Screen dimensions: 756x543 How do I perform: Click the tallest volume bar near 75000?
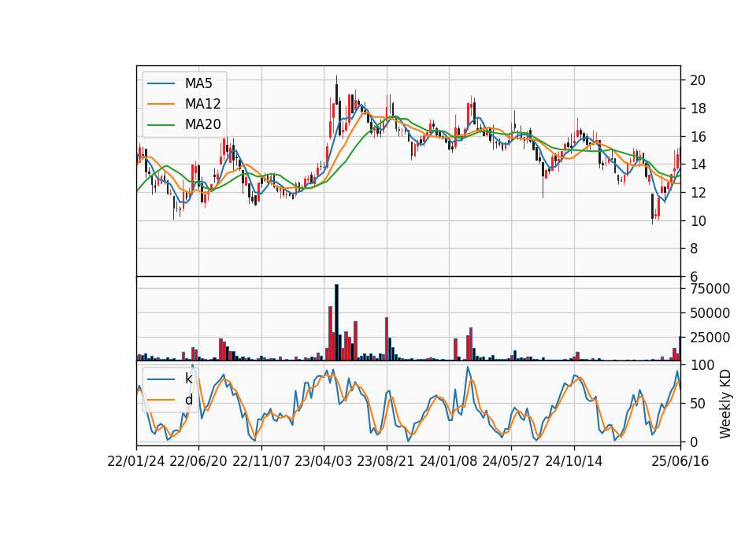point(336,323)
